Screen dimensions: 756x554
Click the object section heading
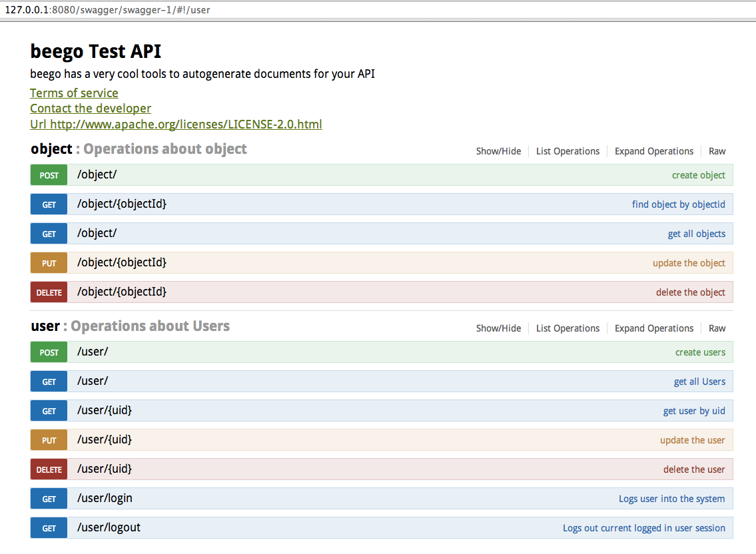click(139, 149)
